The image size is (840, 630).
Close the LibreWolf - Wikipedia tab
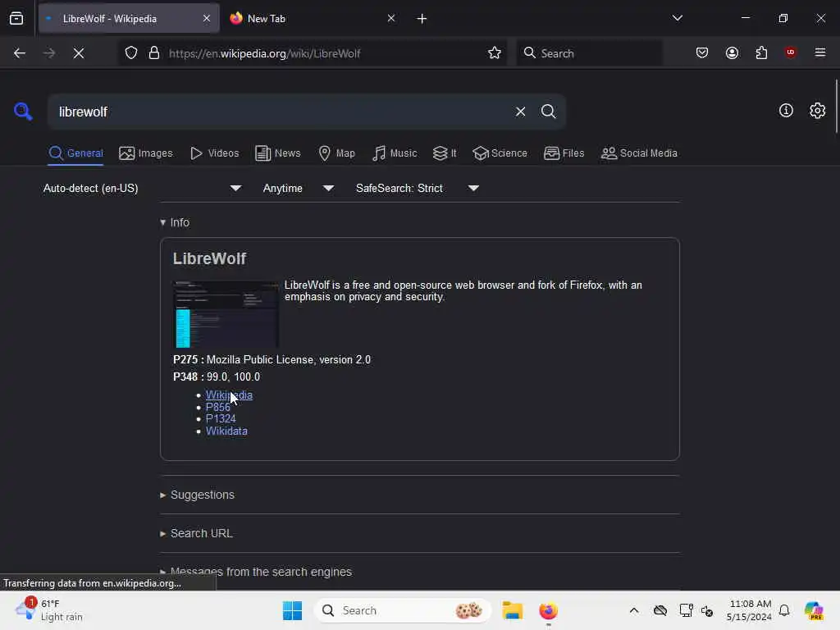[x=206, y=18]
